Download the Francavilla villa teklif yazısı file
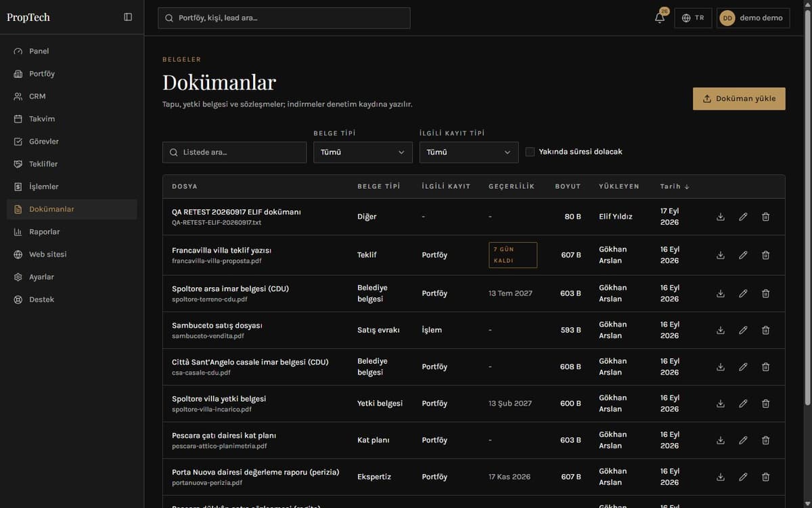 [721, 255]
